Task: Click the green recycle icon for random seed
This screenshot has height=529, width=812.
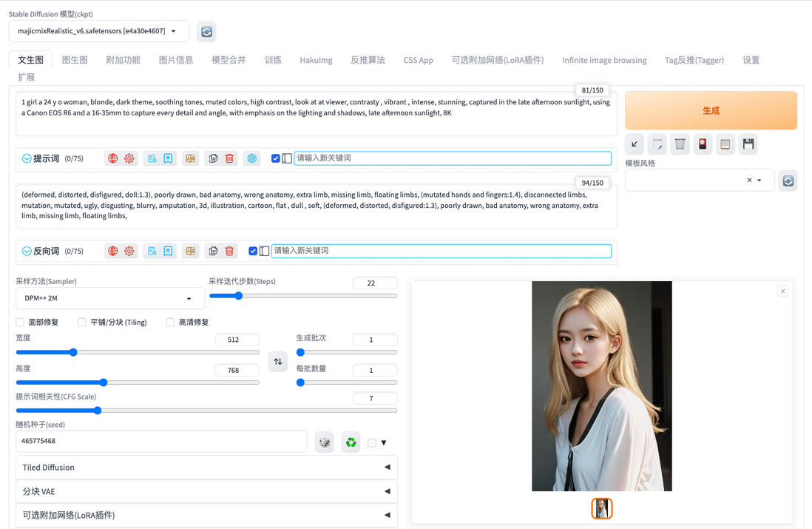Action: 351,442
